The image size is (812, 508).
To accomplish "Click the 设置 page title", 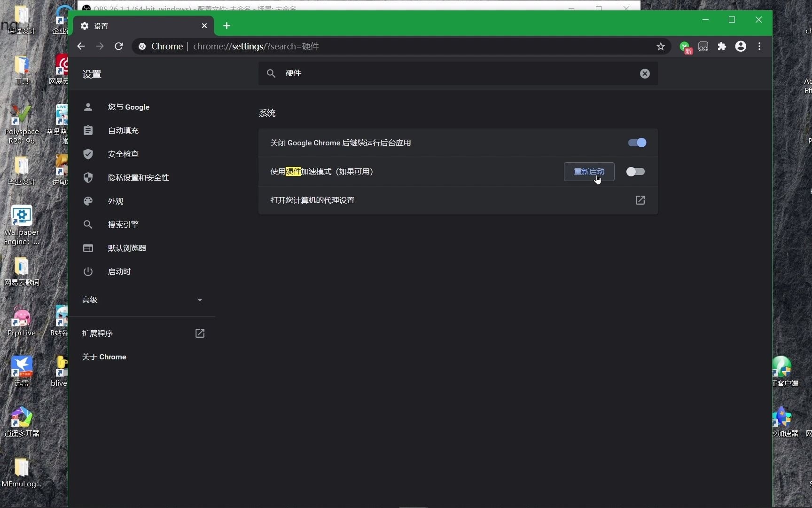I will pos(92,74).
